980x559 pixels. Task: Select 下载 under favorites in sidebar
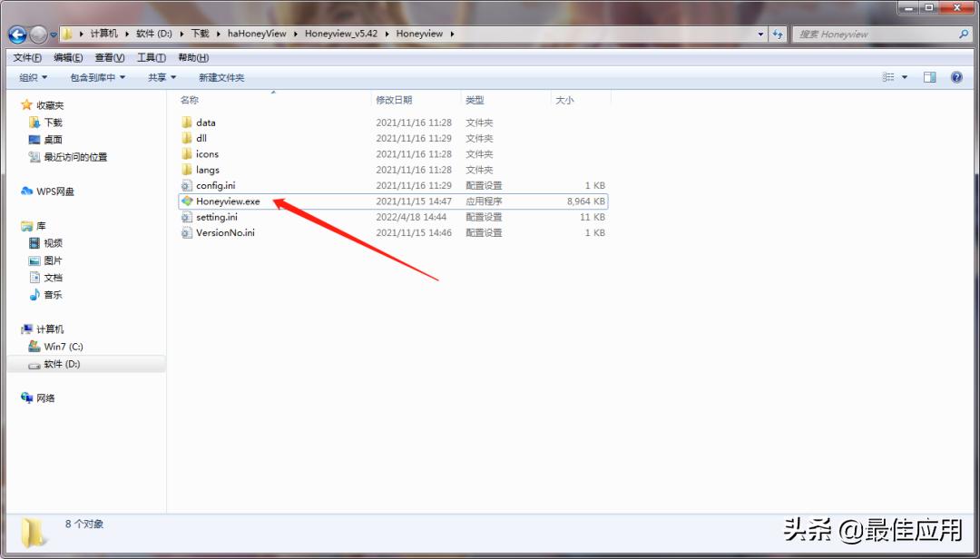coord(53,123)
